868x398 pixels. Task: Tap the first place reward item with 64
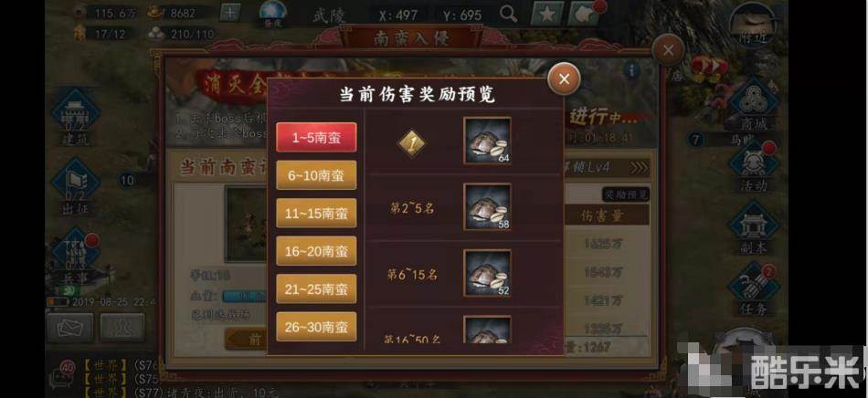click(x=487, y=141)
